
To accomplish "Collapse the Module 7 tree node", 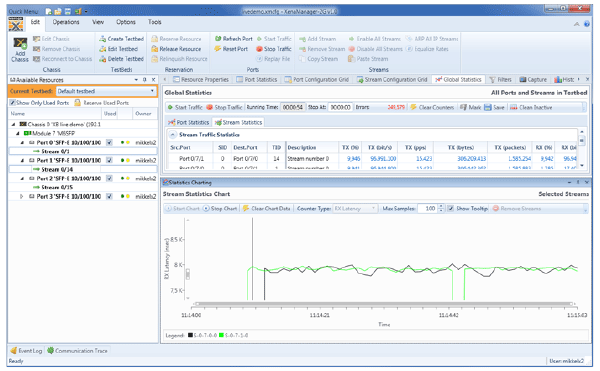I will (x=18, y=133).
